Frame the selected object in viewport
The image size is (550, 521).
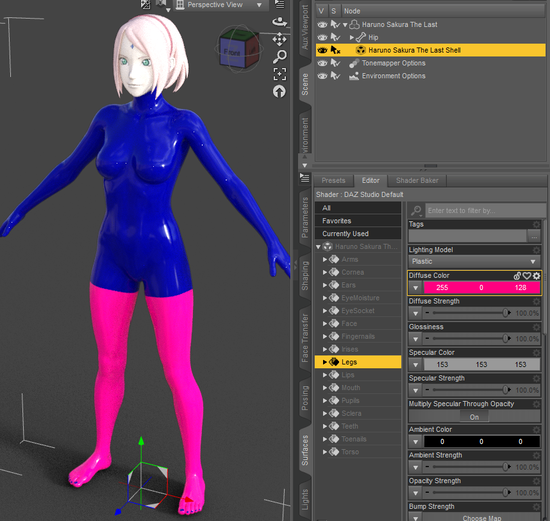pos(280,74)
